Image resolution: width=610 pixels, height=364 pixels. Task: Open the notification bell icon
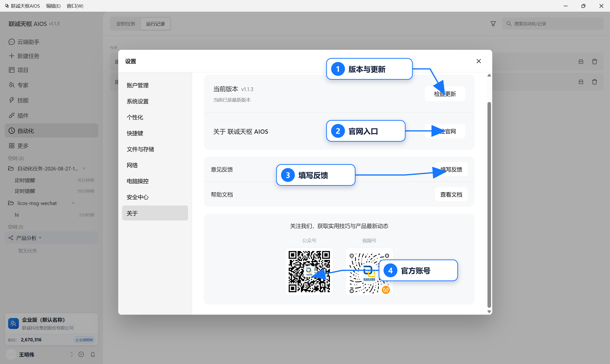tap(93, 354)
